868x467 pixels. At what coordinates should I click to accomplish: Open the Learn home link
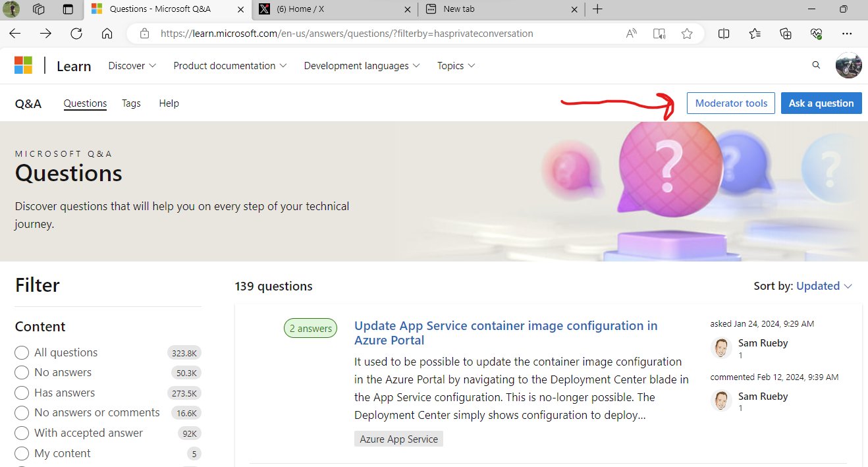point(74,66)
